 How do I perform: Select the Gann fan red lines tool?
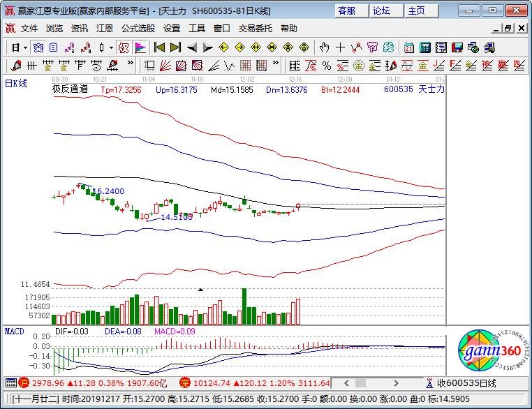point(165,65)
